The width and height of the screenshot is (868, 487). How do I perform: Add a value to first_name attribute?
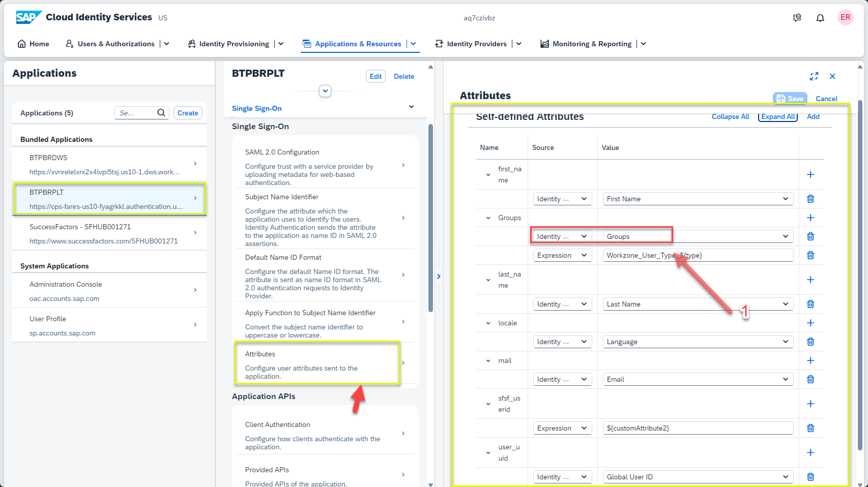(x=811, y=174)
